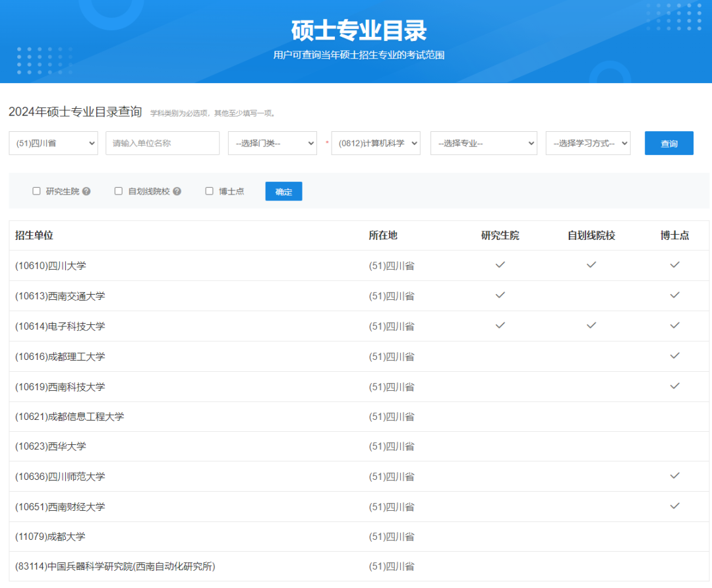Open the (10610)四川大学 entry

coord(50,266)
